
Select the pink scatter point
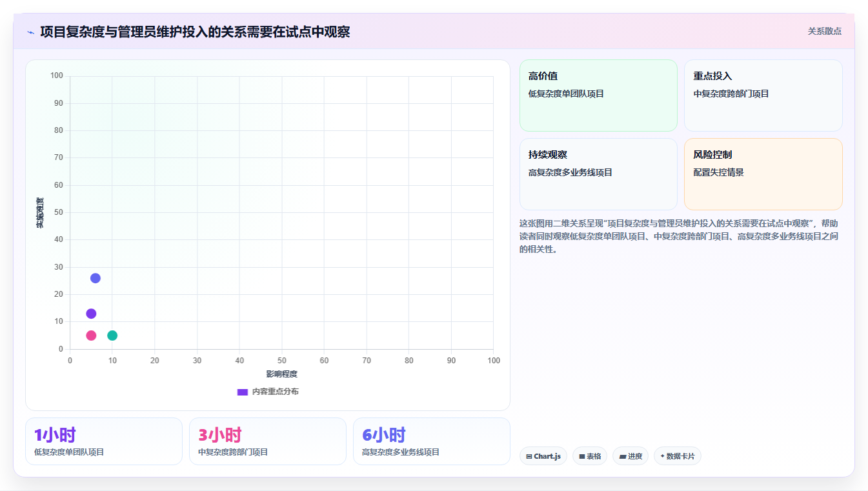click(91, 336)
